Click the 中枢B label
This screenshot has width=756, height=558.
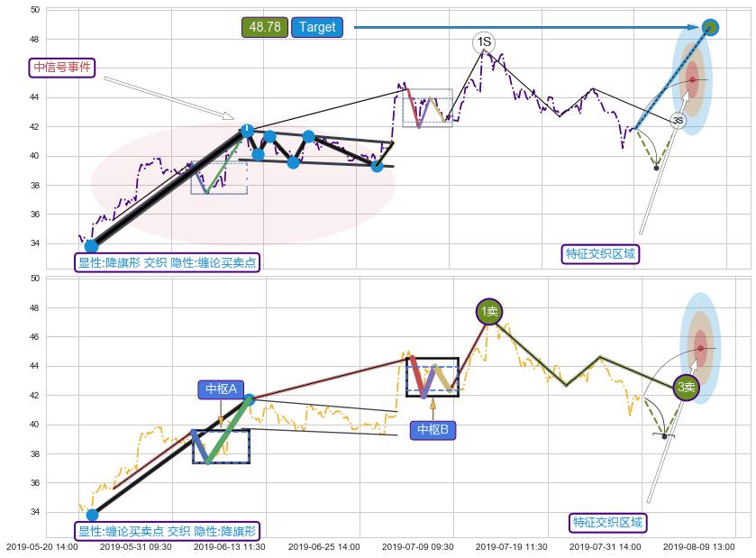(433, 430)
